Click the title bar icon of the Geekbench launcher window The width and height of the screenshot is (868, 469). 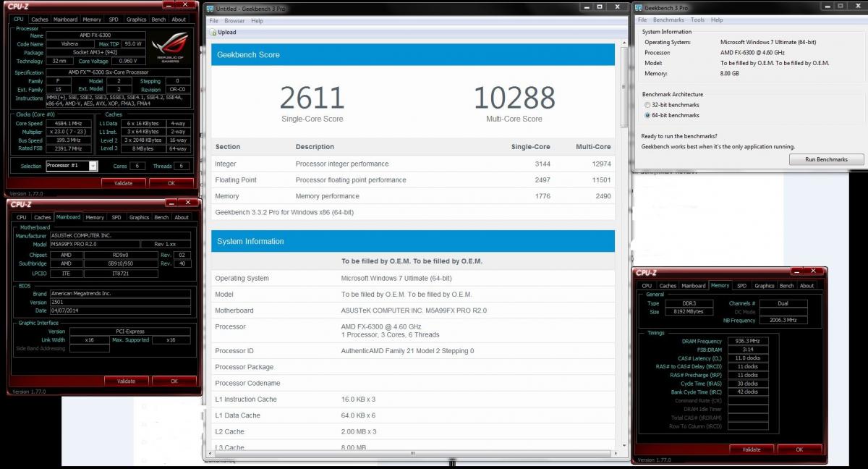(x=638, y=8)
